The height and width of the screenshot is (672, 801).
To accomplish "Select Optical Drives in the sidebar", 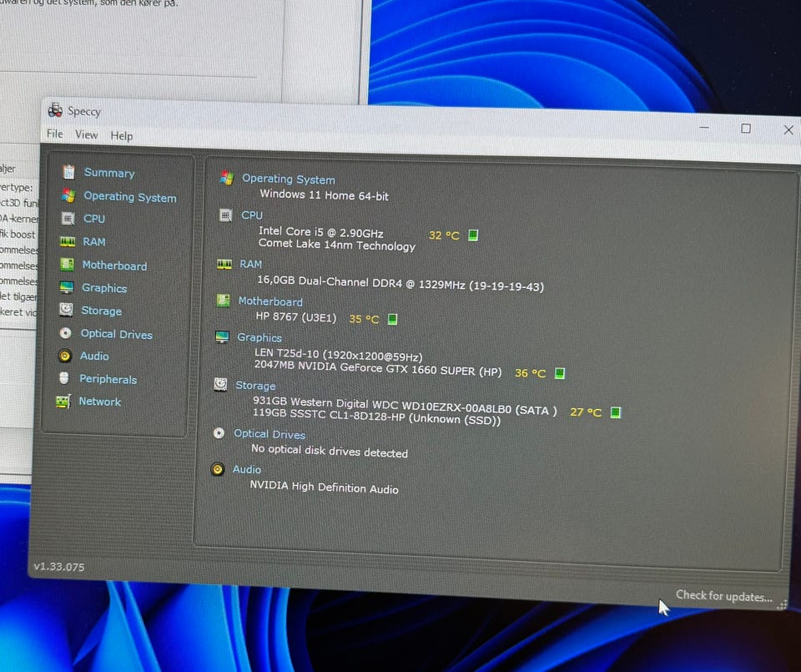I will click(117, 334).
